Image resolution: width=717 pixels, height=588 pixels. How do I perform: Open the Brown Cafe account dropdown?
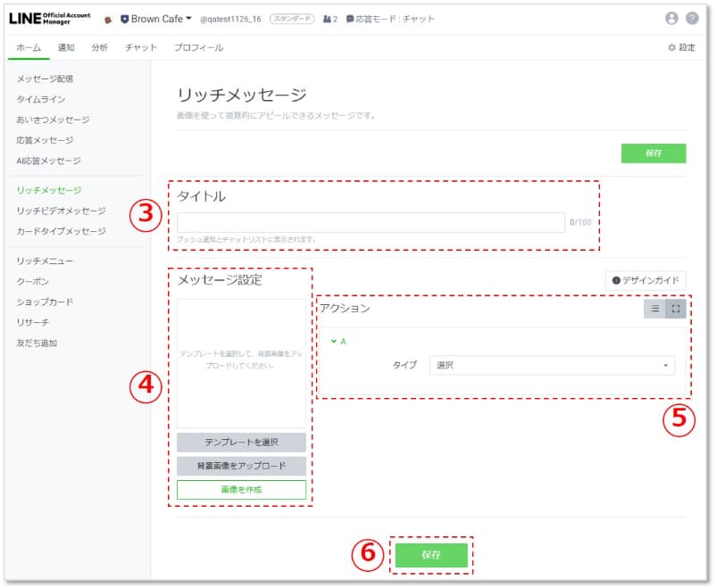pos(156,20)
